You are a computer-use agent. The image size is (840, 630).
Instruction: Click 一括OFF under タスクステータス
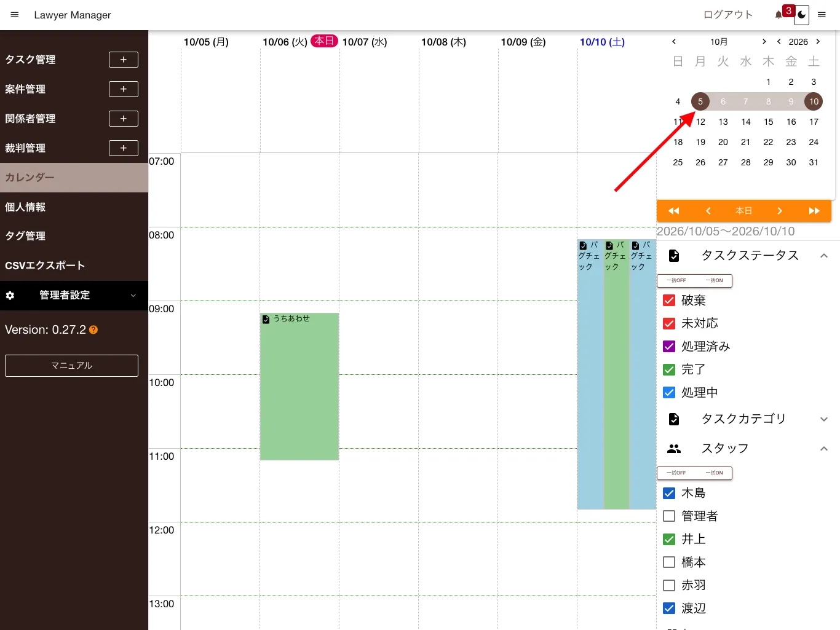676,281
